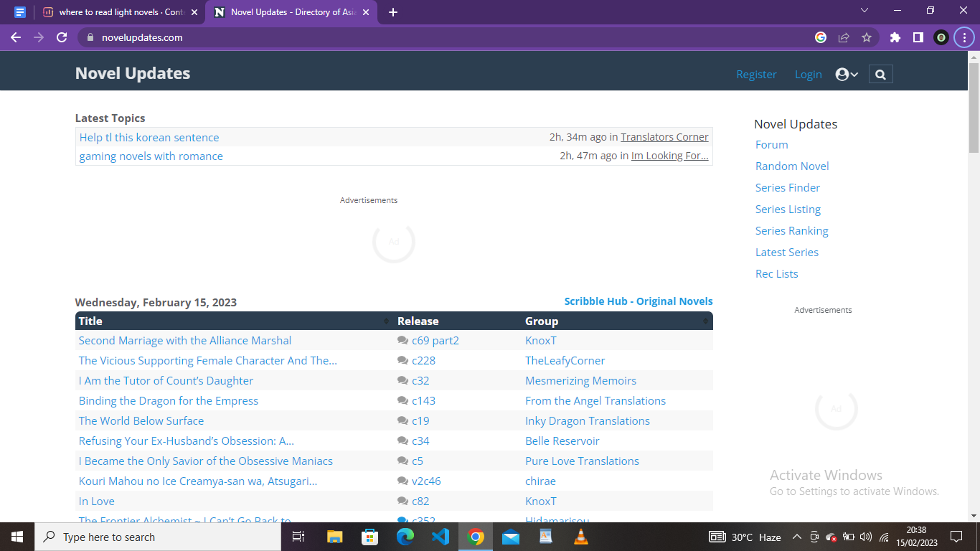
Task: Bookmark this page with star icon
Action: (867, 37)
